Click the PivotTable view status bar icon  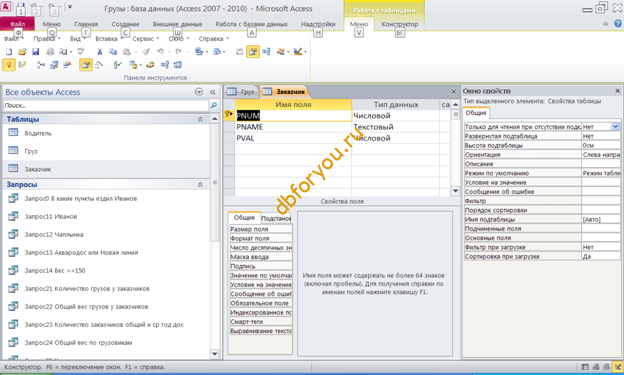tap(596, 367)
